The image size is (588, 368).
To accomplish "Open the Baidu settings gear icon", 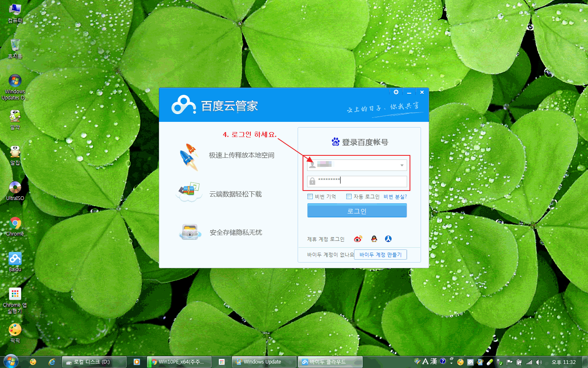I will coord(396,92).
